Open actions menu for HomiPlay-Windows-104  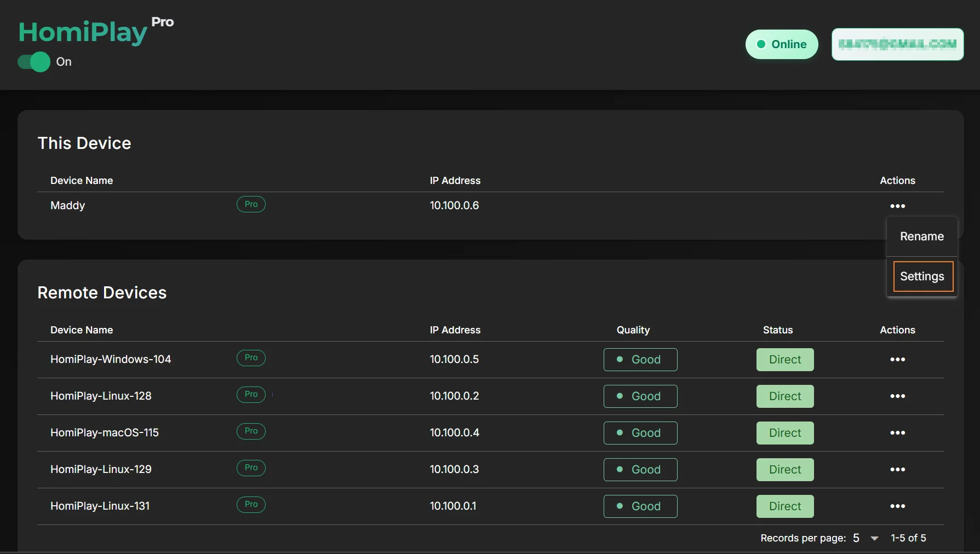click(897, 360)
